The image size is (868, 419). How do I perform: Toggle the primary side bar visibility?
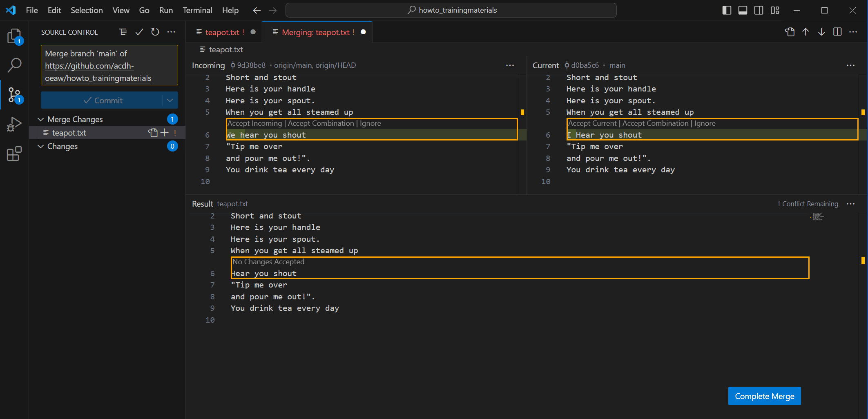[727, 10]
